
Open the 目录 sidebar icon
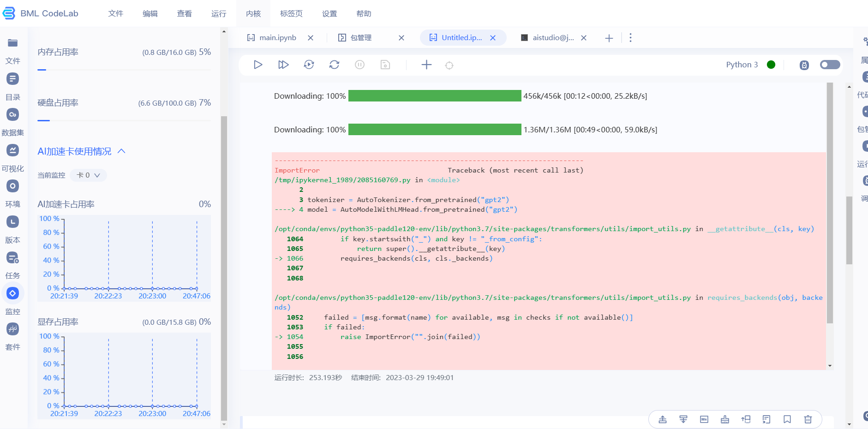click(x=12, y=79)
